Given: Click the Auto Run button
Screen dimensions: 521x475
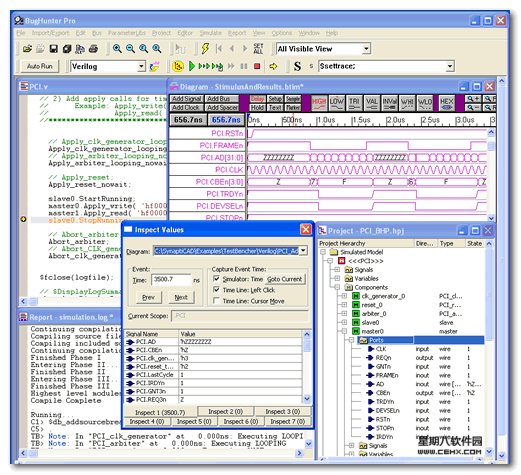Looking at the screenshot, I should (40, 66).
